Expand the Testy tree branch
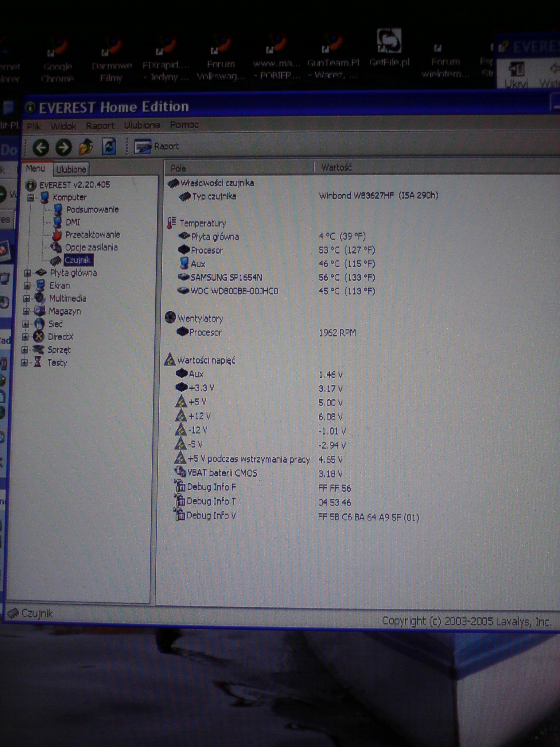Screen dimensions: 560x747 pos(25,363)
